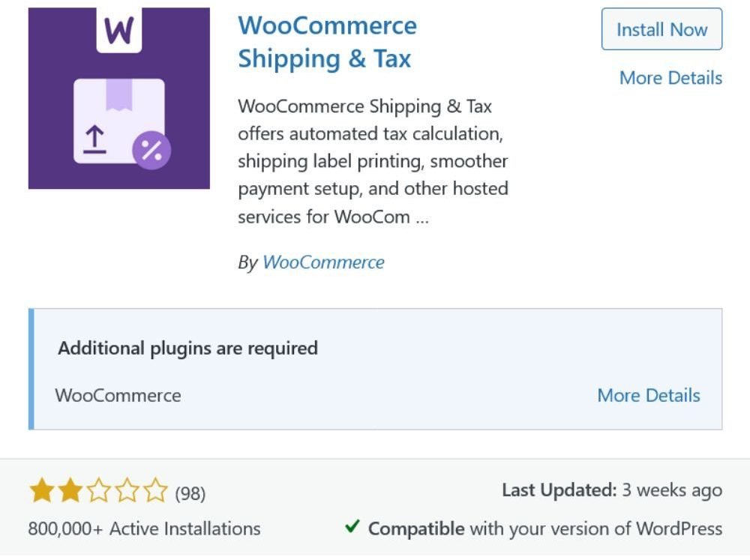Click the white W logo badge
The height and width of the screenshot is (560, 750).
pos(119,30)
